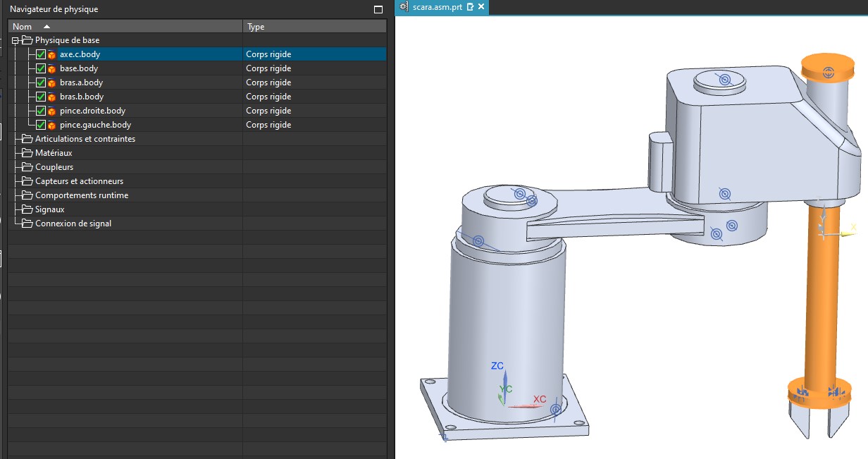Maximize the Navigateur de physique panel
This screenshot has height=459, width=868.
(378, 9)
